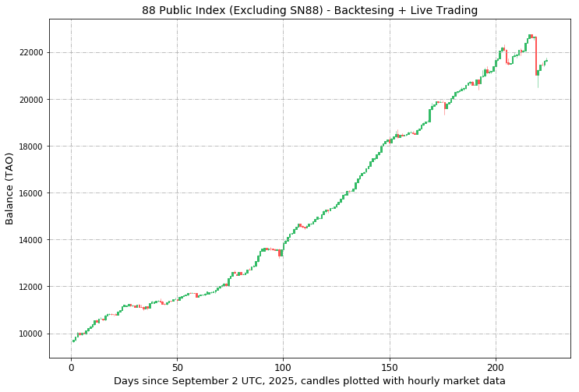Viewport: 579px width, 392px height.
Task: Click the last green candle at chart's right end
Action: pos(546,60)
